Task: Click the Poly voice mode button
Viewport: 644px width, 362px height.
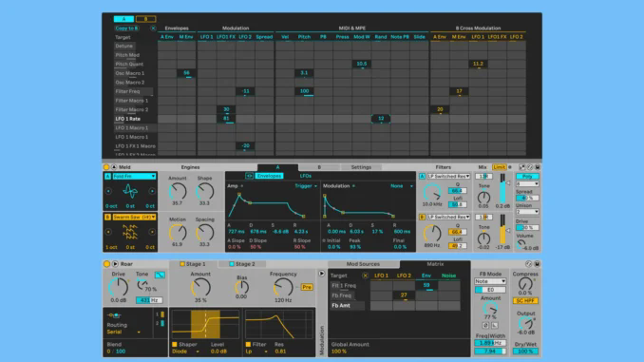Action: pyautogui.click(x=527, y=177)
